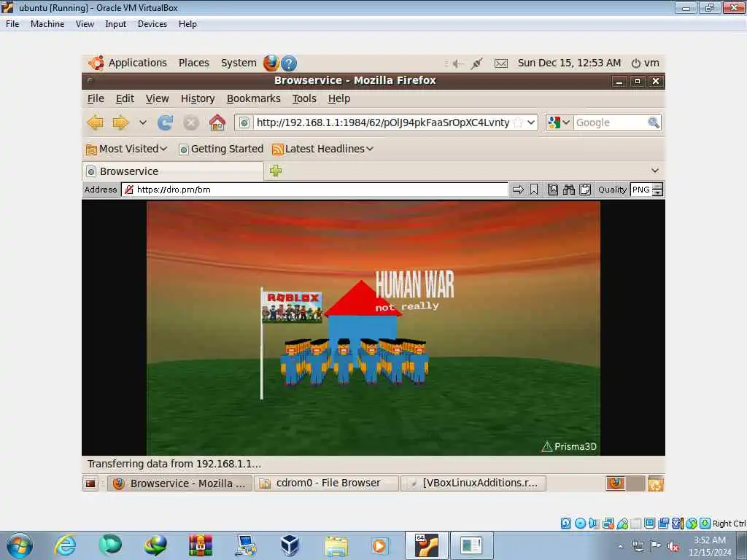The height and width of the screenshot is (560, 747).
Task: Click the Browservice find binoculars icon
Action: [569, 190]
